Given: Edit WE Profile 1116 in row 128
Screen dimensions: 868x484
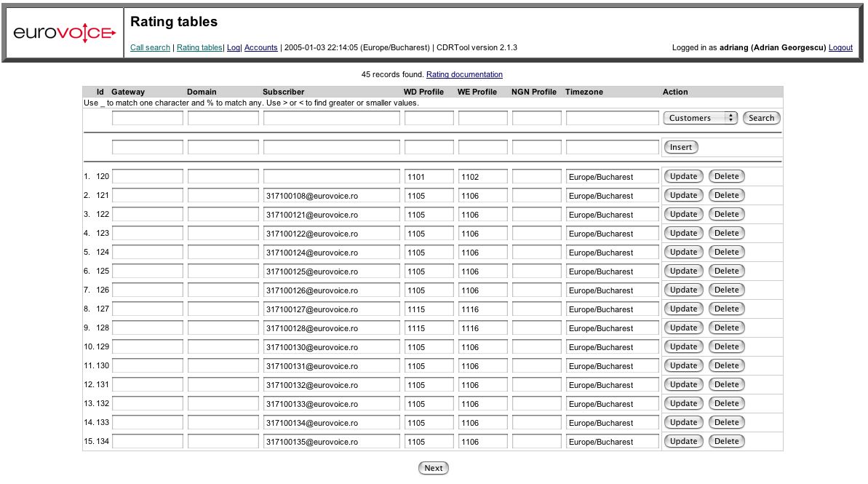Looking at the screenshot, I should tap(482, 328).
